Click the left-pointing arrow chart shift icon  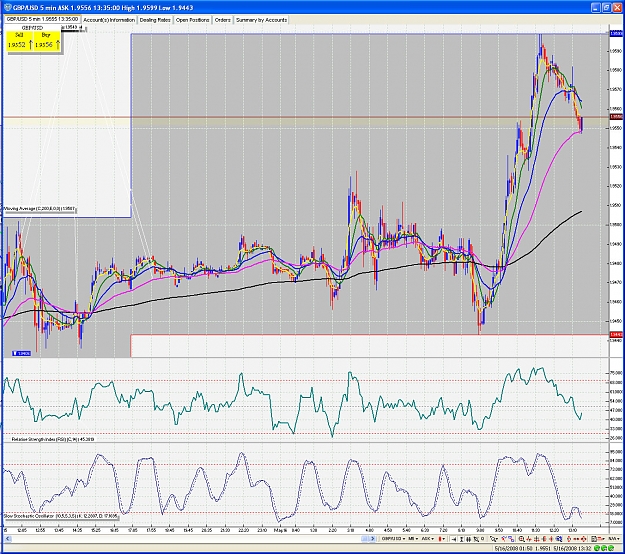point(454,539)
